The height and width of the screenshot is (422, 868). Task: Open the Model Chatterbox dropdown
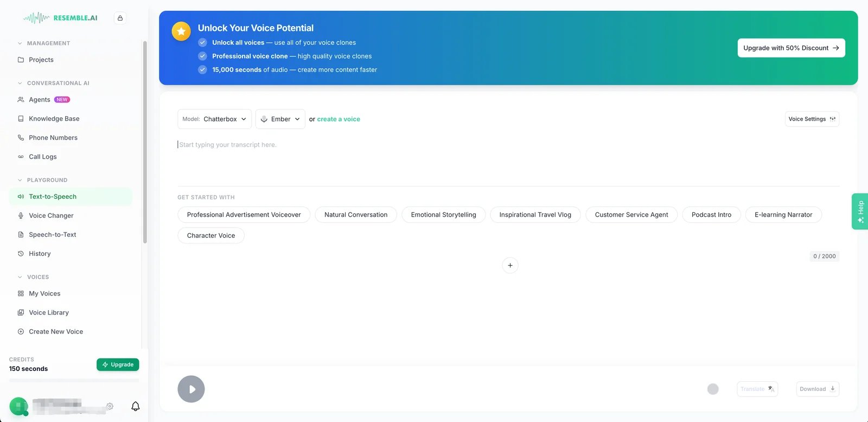(x=214, y=119)
